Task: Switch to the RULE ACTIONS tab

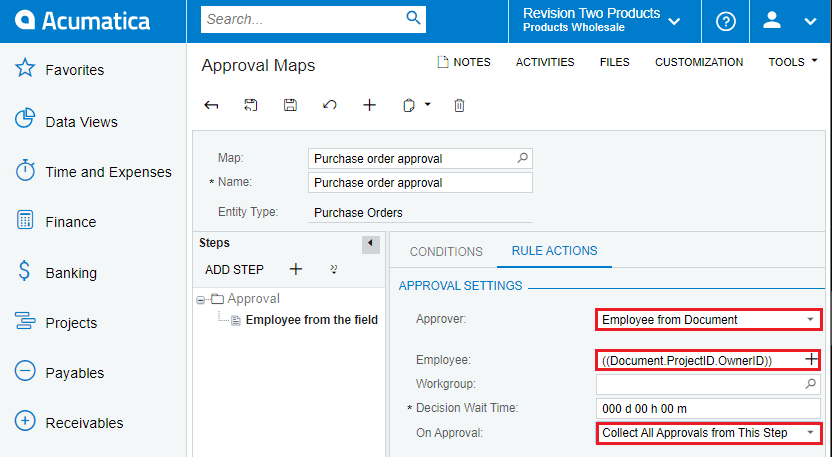Action: click(554, 251)
